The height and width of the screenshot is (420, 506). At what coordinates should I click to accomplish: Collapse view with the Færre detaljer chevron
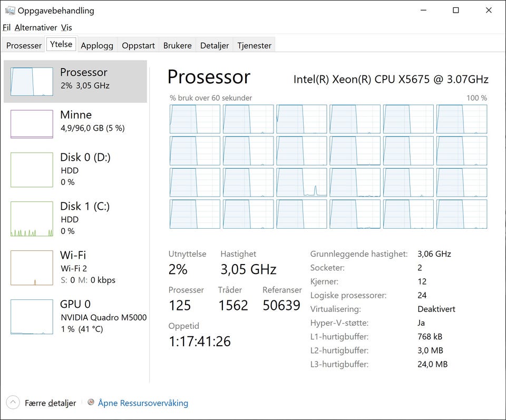pyautogui.click(x=13, y=403)
